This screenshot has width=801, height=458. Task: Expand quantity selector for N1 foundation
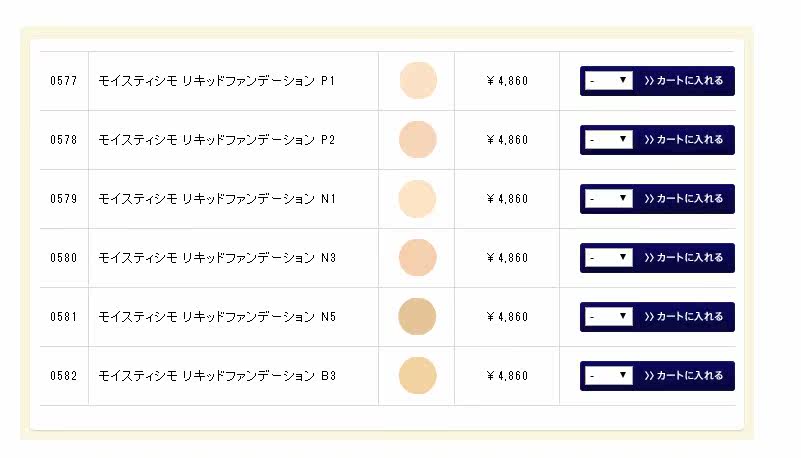point(609,198)
